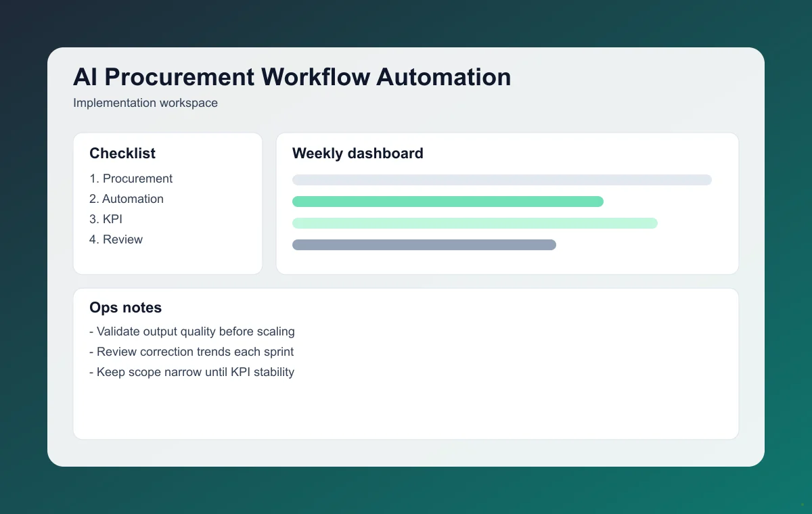Open the Weekly dashboard card
This screenshot has width=812, height=514.
point(507,203)
